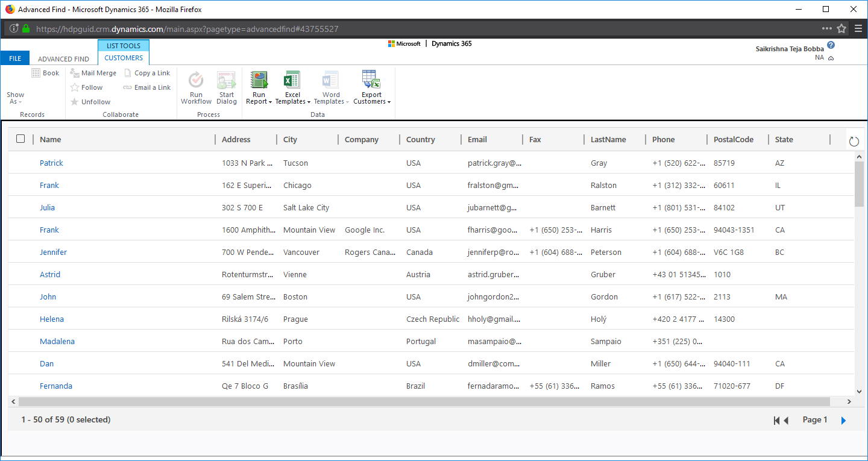Open the FILE menu
The width and height of the screenshot is (868, 461).
point(14,57)
